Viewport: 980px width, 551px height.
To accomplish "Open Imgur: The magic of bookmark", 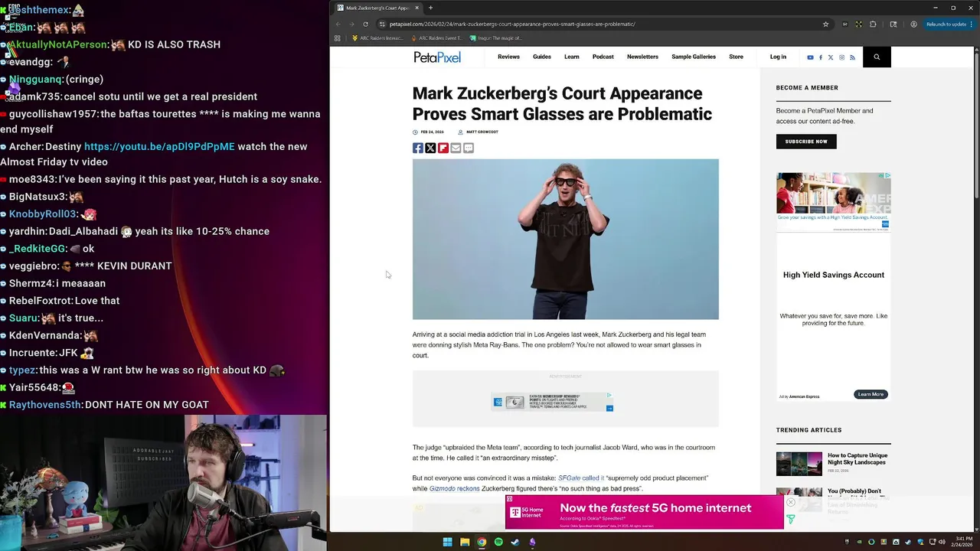I will pos(496,38).
